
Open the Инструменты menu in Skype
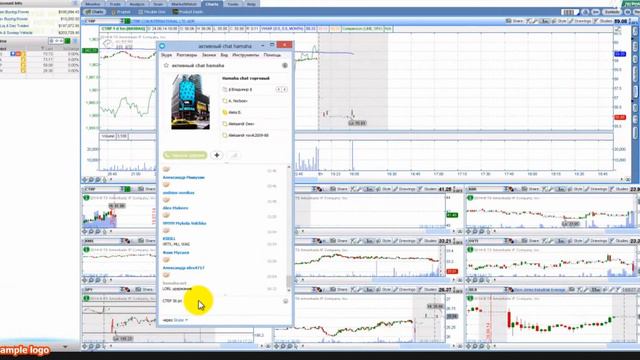245,55
